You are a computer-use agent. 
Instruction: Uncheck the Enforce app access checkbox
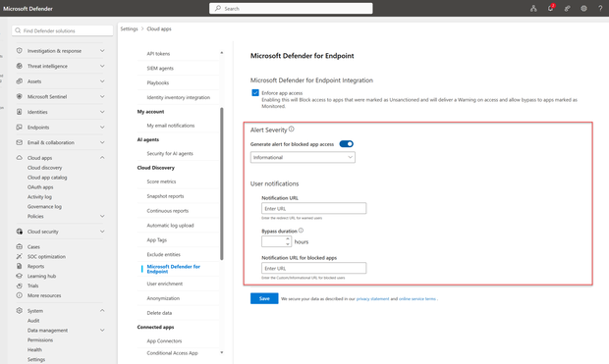point(255,92)
